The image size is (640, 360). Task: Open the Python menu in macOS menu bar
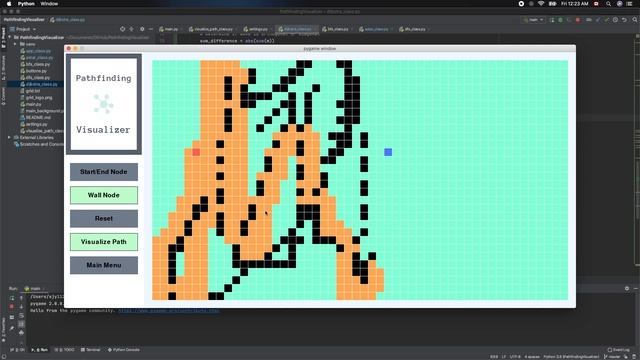click(26, 4)
